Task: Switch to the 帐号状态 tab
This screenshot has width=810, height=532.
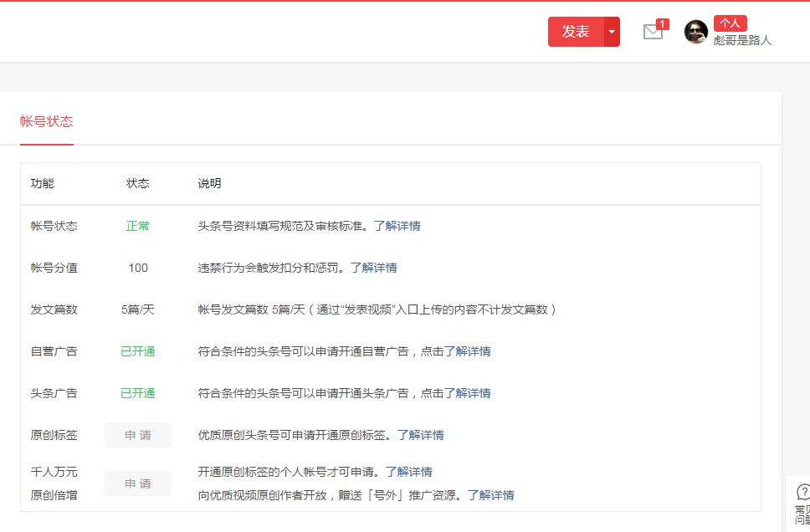Action: coord(46,121)
